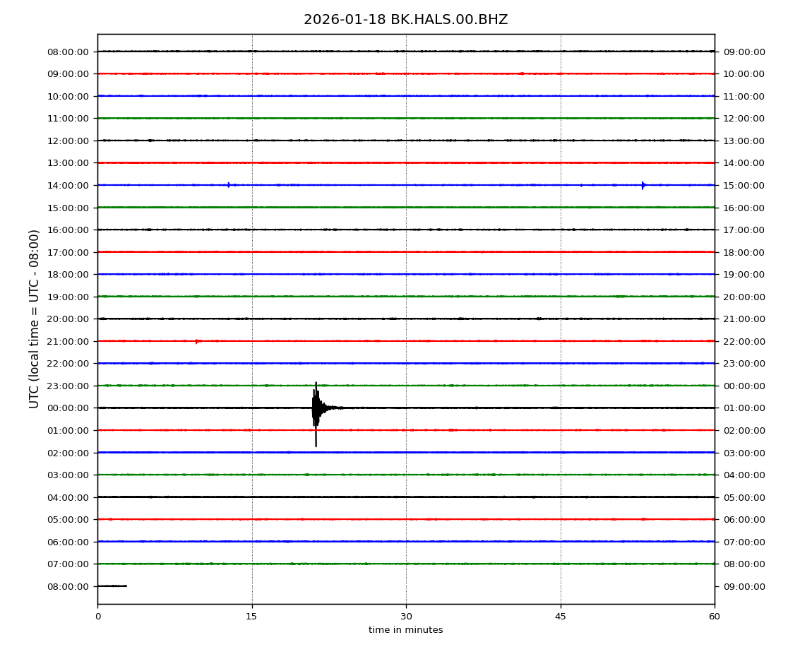
Task: Click the left-axis 23:00:00 time label
Action: tap(68, 386)
